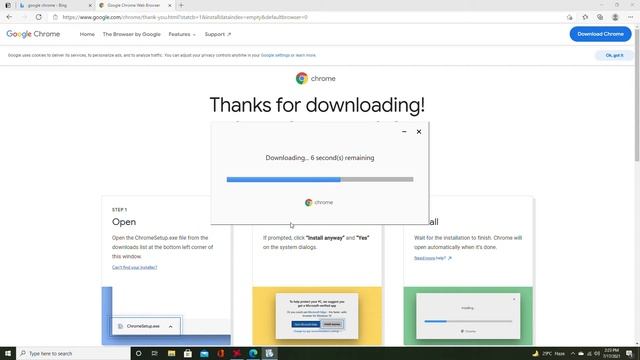Click the green Step 3 install illustration
This screenshot has width=640, height=360.
point(468,316)
